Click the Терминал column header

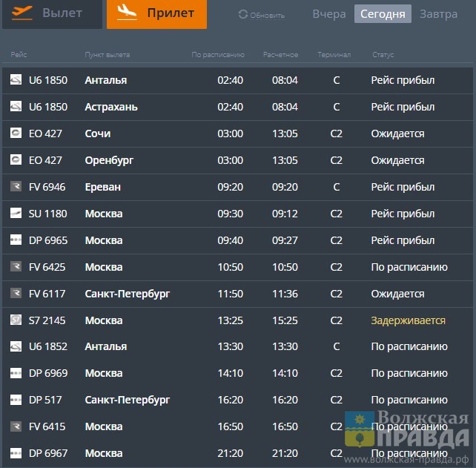click(334, 55)
